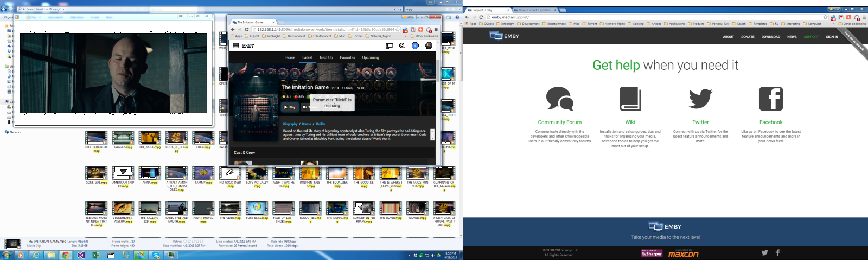868x260 pixels.
Task: Click the Wiki book icon
Action: 630,99
